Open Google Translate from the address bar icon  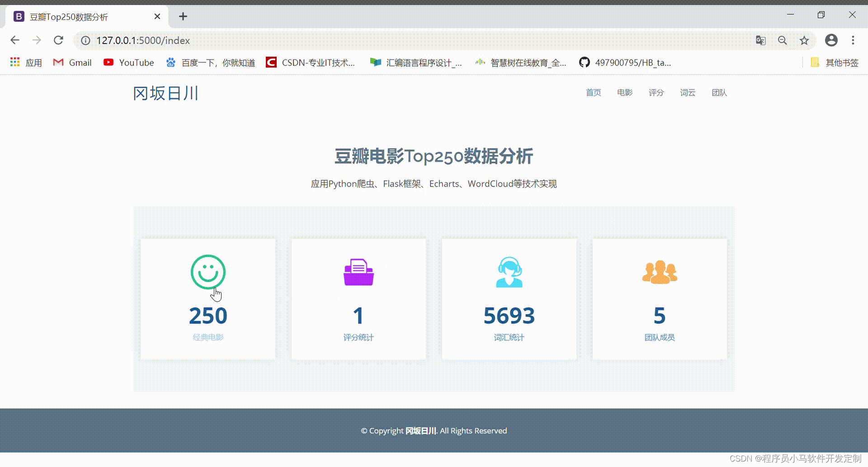click(x=760, y=40)
